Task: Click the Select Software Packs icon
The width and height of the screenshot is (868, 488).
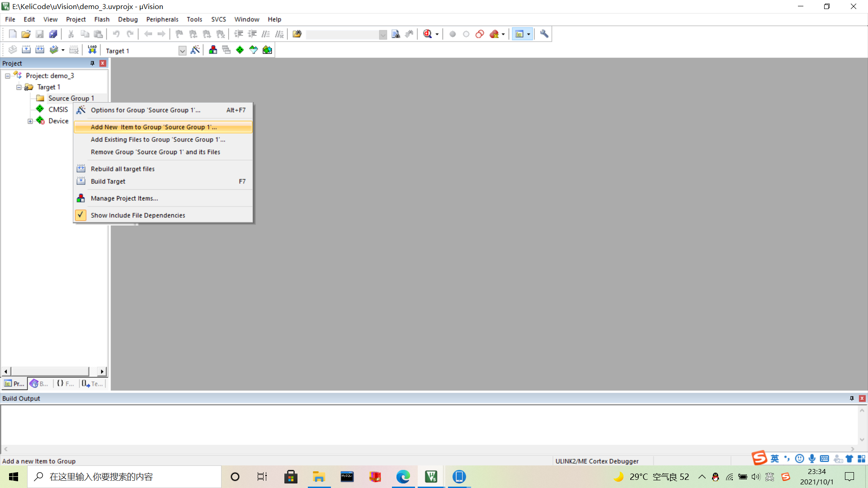Action: pyautogui.click(x=254, y=50)
